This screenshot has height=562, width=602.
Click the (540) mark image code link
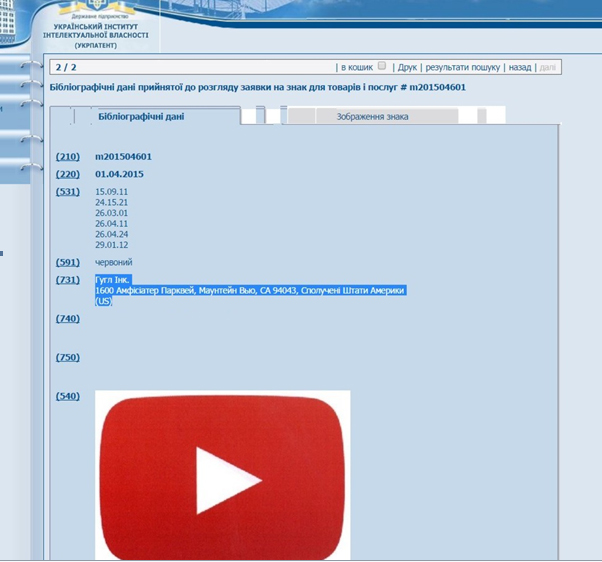coord(67,396)
